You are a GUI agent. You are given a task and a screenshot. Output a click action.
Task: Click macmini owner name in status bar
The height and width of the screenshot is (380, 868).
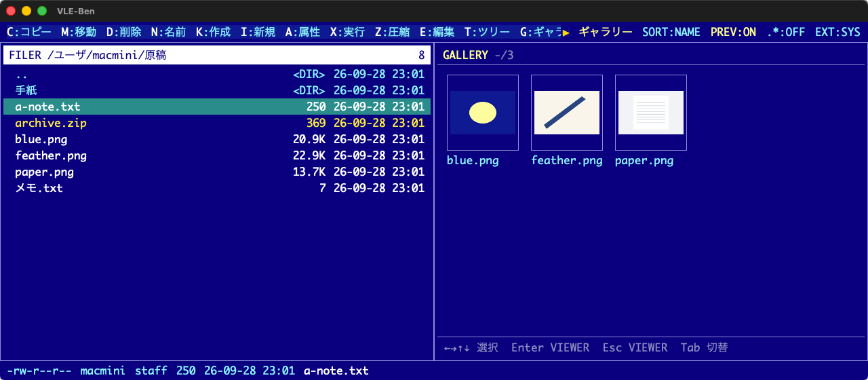(102, 370)
